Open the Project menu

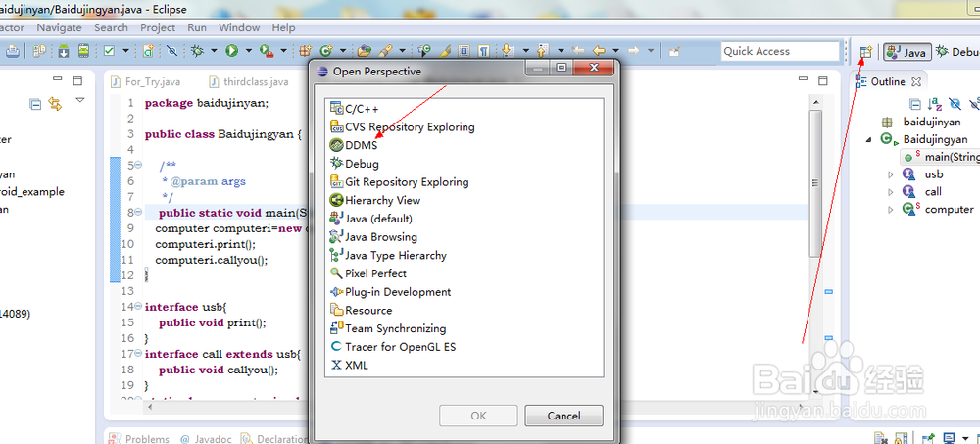[x=158, y=28]
